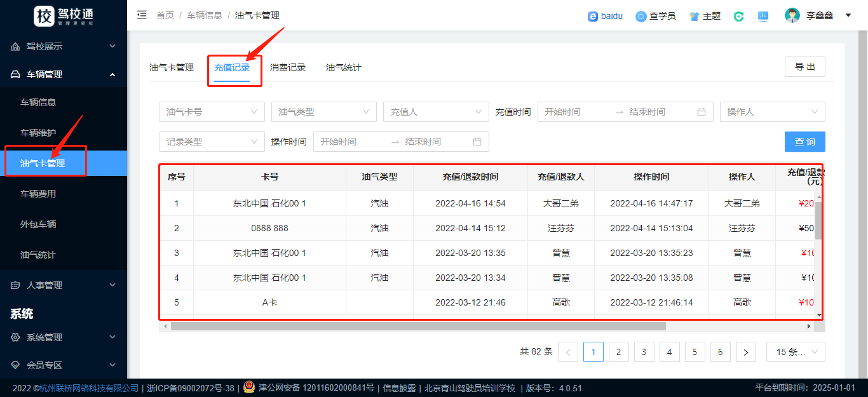Switch to the 油气卡管理 tab
The height and width of the screenshot is (397, 868).
172,67
